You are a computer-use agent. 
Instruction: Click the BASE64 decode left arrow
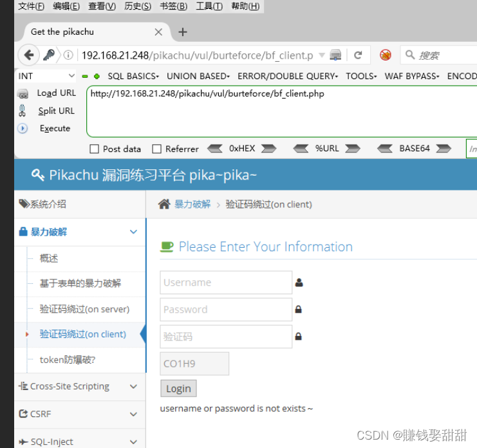pyautogui.click(x=385, y=149)
